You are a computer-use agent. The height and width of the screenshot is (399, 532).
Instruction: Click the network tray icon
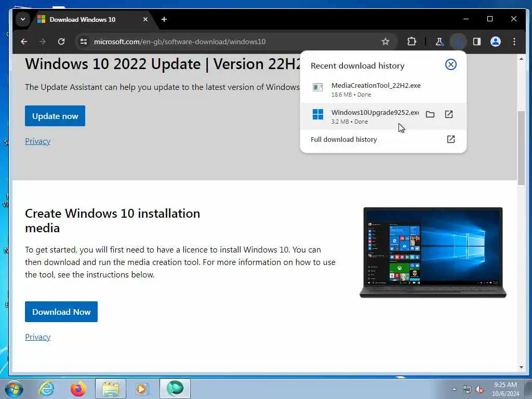(x=467, y=390)
